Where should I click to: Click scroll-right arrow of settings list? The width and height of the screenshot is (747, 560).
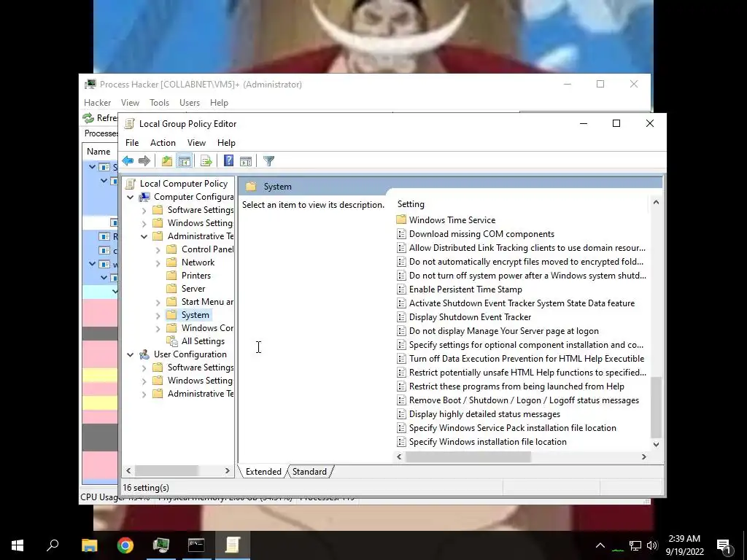click(x=643, y=456)
